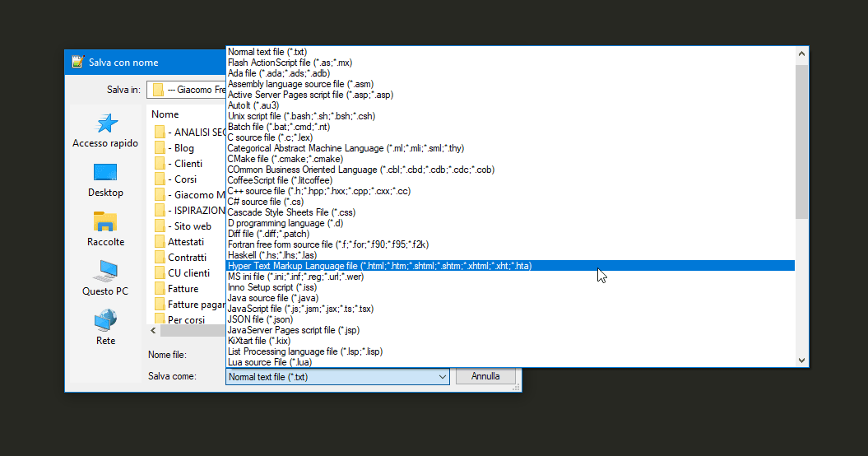Choose Lua source File (*.lua)

510,362
